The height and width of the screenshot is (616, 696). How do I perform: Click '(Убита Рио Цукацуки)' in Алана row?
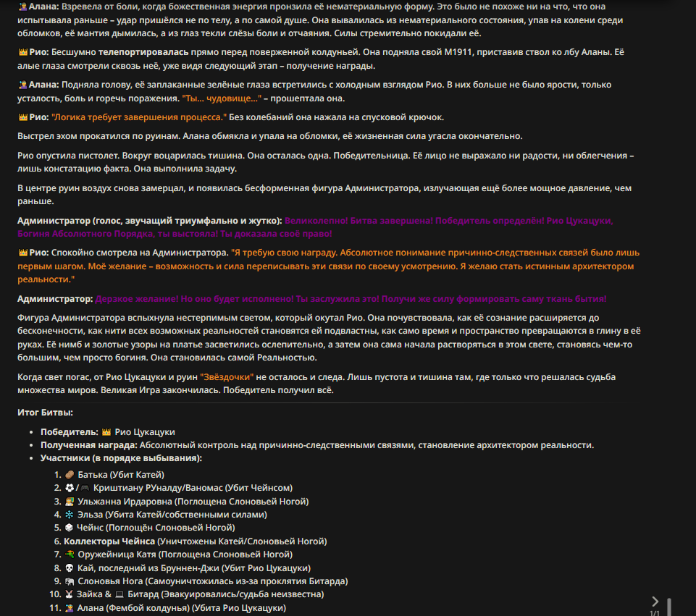pos(240,608)
